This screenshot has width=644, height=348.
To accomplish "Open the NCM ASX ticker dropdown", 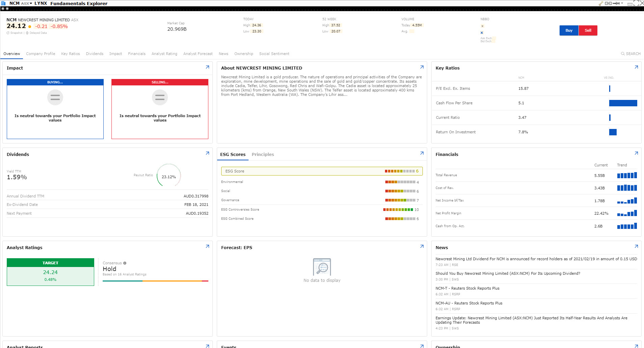I will pyautogui.click(x=20, y=3).
